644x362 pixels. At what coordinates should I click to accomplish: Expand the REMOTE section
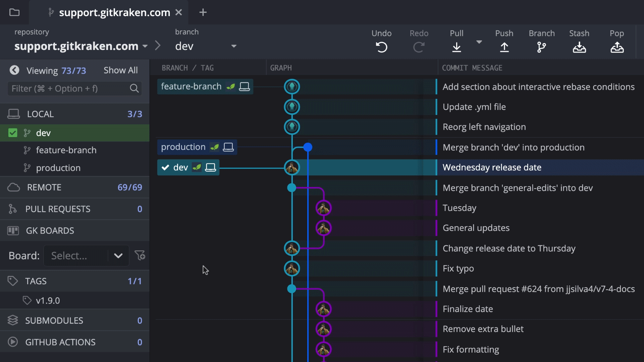coord(44,187)
